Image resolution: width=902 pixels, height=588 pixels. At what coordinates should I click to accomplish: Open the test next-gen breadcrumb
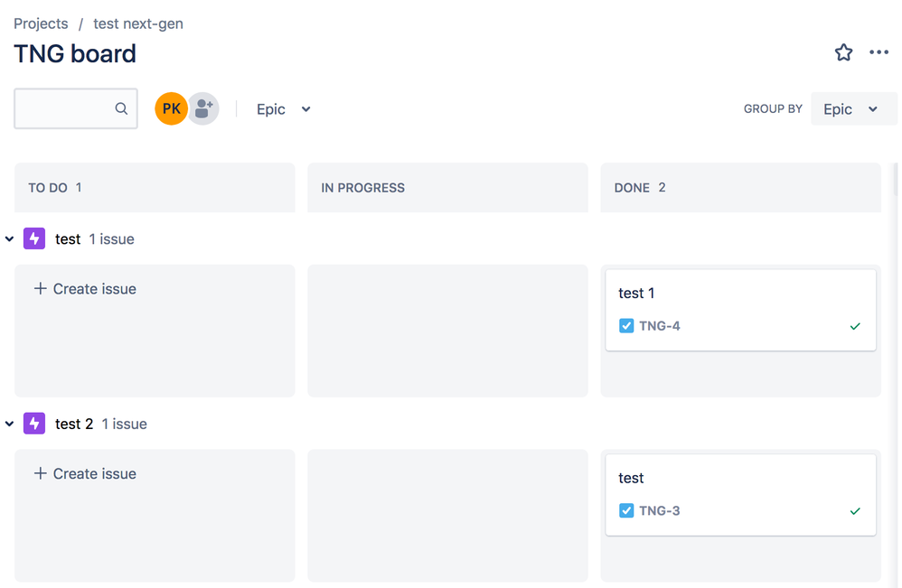tap(137, 23)
